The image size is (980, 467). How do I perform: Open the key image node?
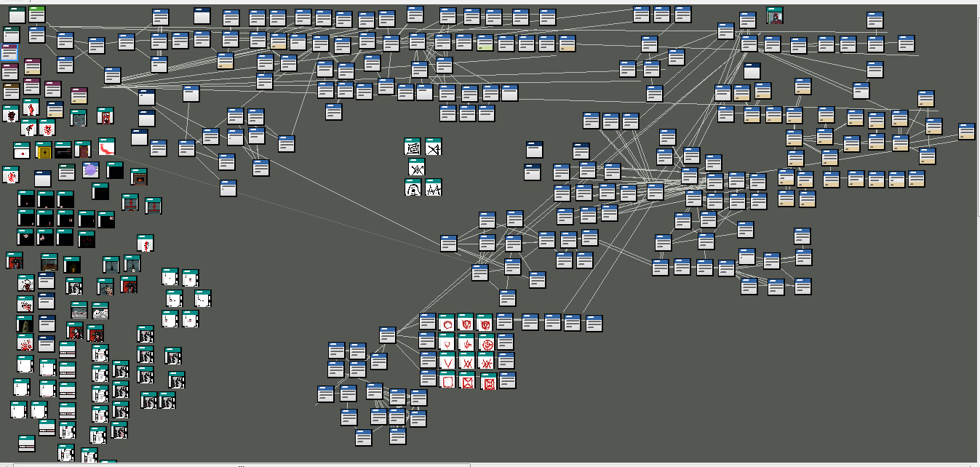pos(63,151)
